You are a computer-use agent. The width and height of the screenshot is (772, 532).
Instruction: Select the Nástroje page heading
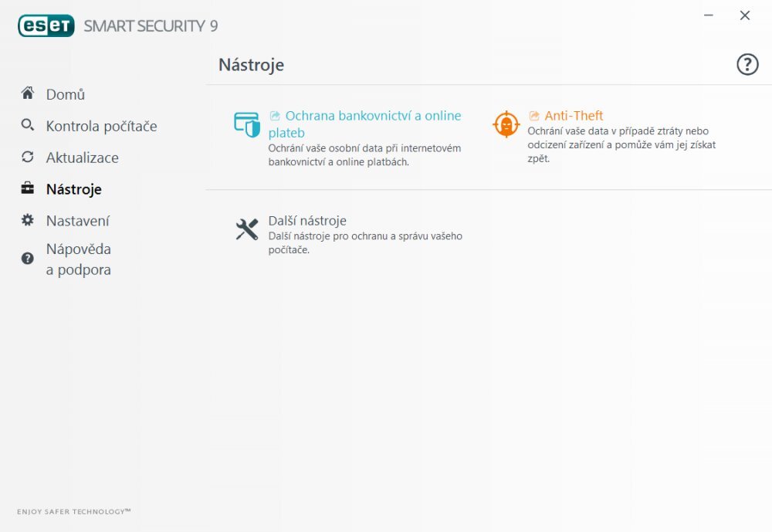click(x=251, y=65)
